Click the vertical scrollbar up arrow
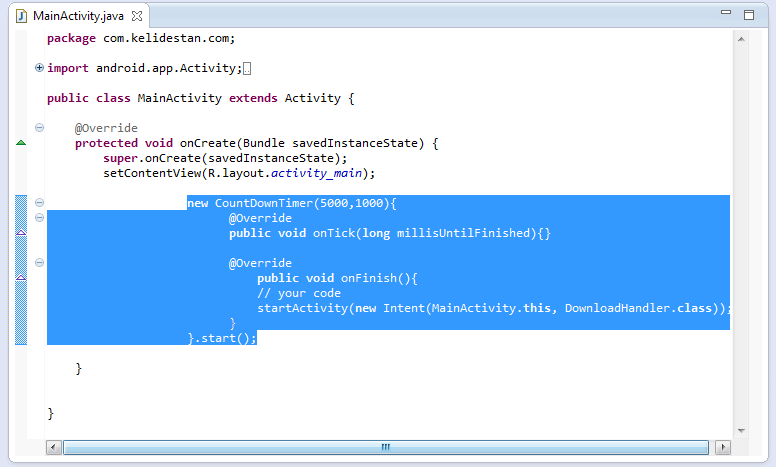This screenshot has height=467, width=776. [x=741, y=39]
